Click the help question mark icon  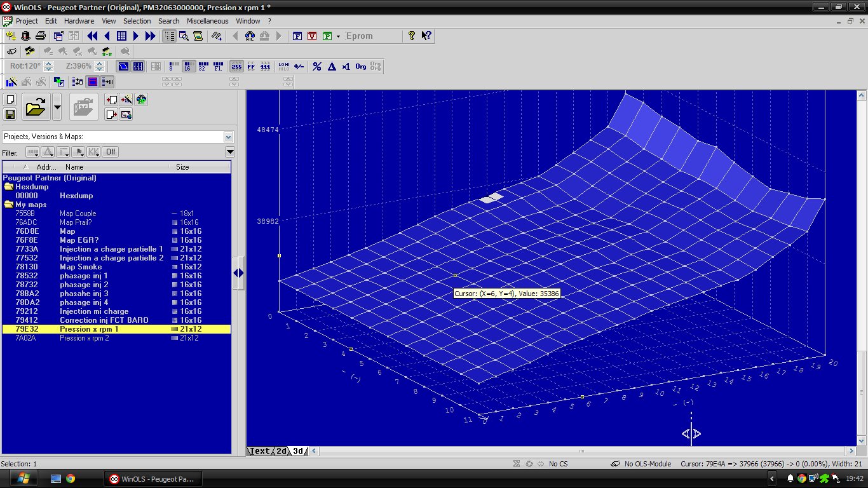point(412,36)
